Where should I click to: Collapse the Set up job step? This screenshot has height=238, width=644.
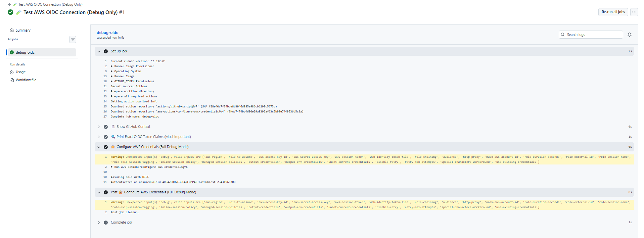tap(99, 51)
